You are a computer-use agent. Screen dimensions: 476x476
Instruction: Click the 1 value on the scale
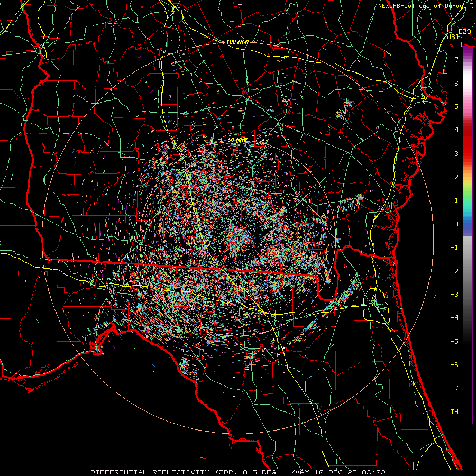tap(456, 200)
